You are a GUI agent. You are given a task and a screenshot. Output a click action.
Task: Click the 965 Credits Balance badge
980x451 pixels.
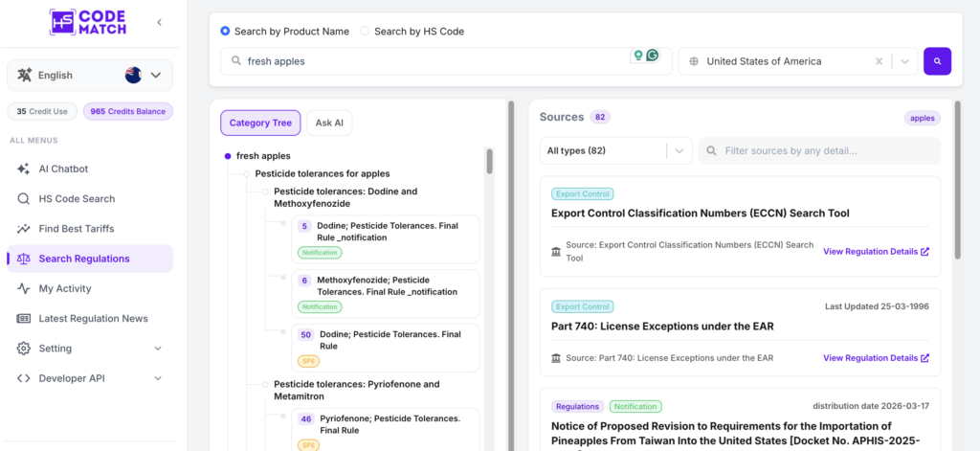128,111
